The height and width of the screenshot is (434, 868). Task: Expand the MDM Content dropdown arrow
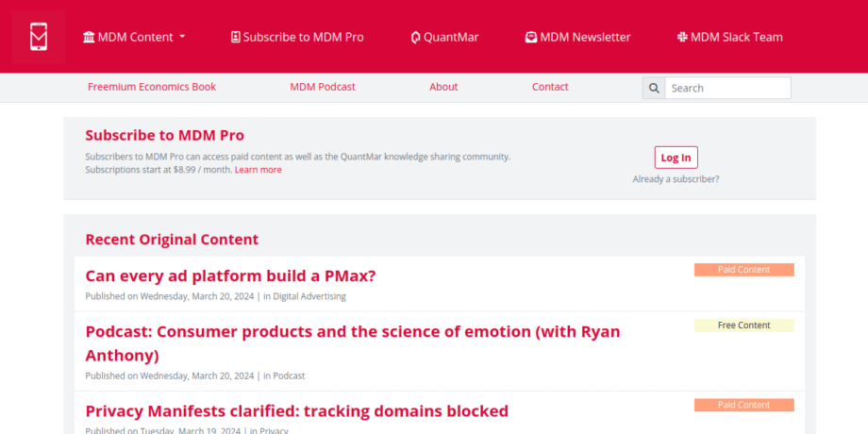[182, 38]
